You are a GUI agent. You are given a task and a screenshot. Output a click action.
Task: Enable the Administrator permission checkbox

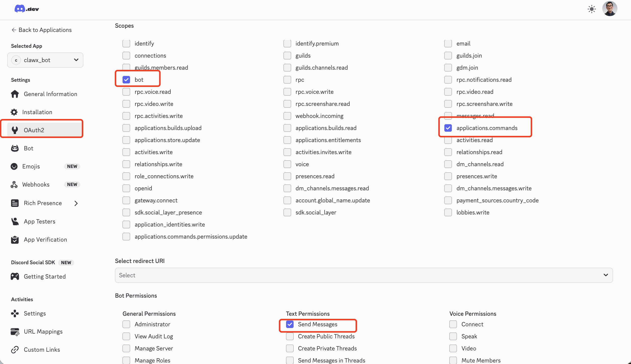126,324
